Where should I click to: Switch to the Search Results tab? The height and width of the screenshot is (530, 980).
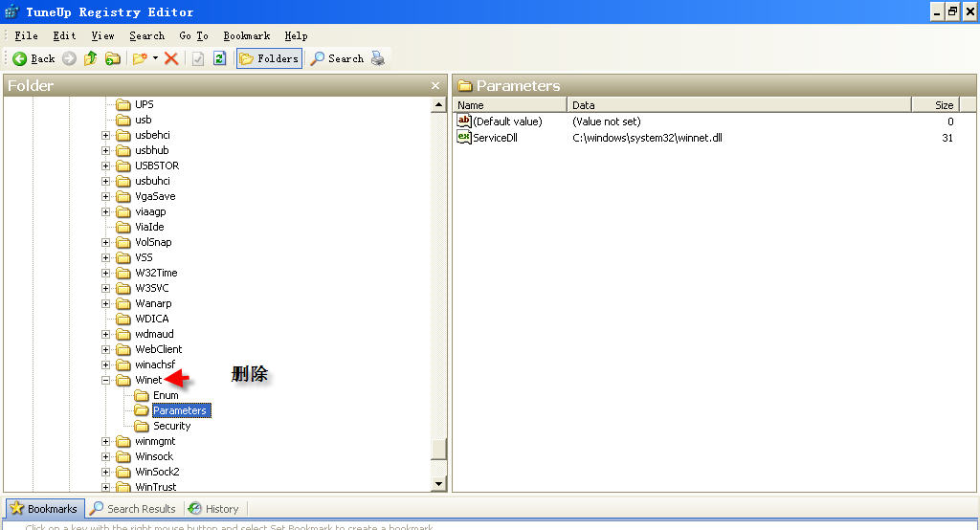132,509
